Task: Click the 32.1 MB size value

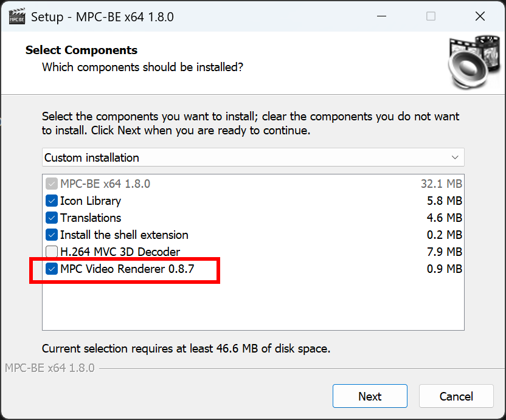Action: click(442, 184)
